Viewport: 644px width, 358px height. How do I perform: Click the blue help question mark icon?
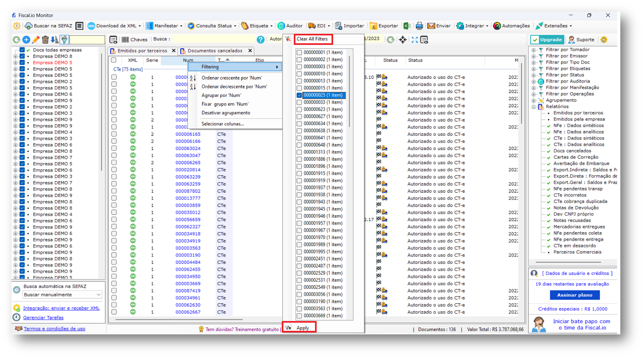(260, 40)
